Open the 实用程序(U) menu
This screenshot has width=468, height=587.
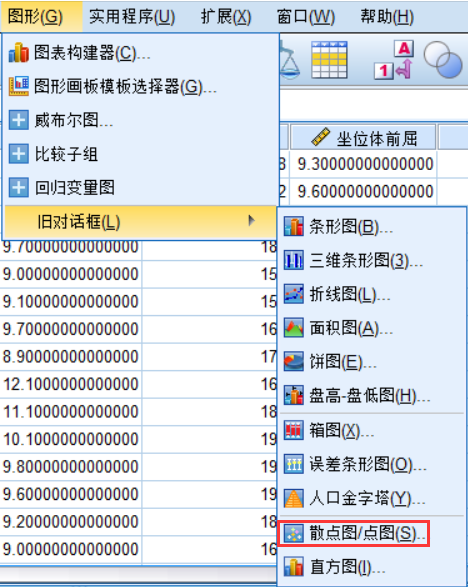(132, 16)
